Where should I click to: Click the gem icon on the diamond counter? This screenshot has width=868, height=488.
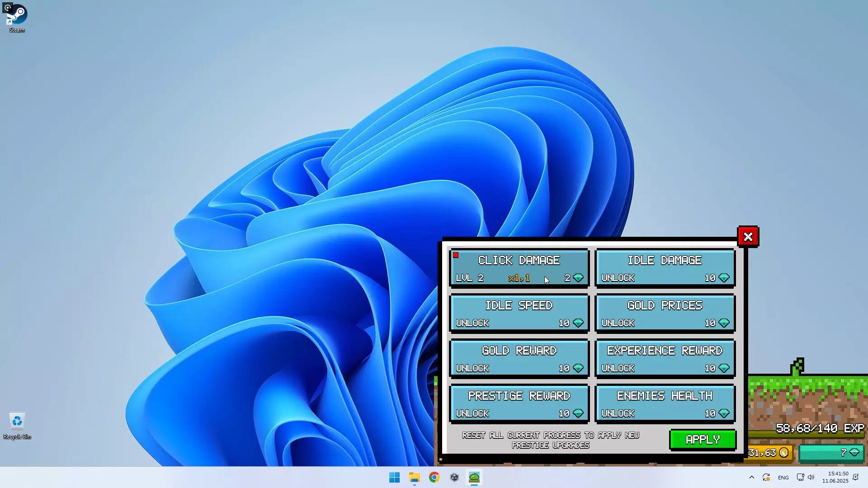point(854,453)
